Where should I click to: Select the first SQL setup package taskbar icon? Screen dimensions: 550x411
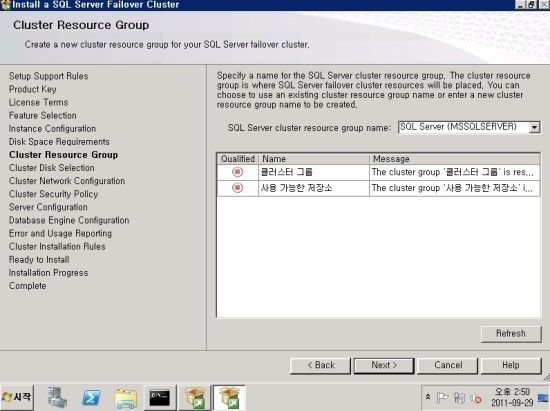[x=195, y=398]
